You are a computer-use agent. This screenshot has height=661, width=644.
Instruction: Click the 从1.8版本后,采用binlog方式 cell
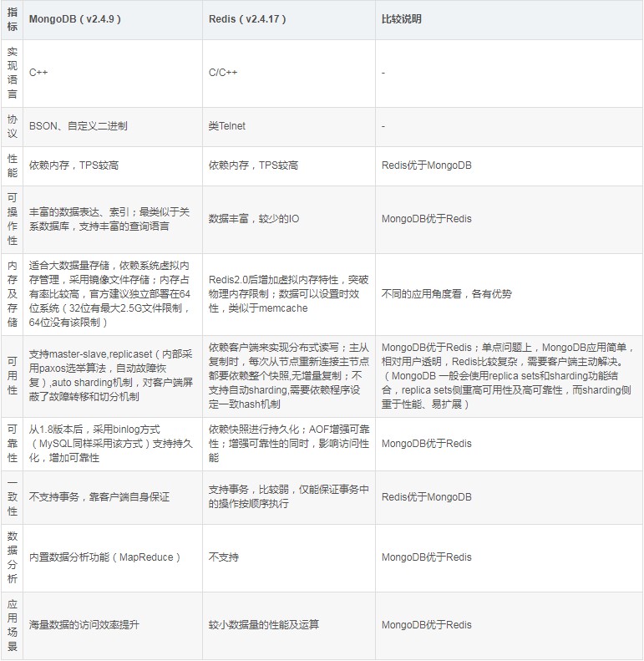111,444
